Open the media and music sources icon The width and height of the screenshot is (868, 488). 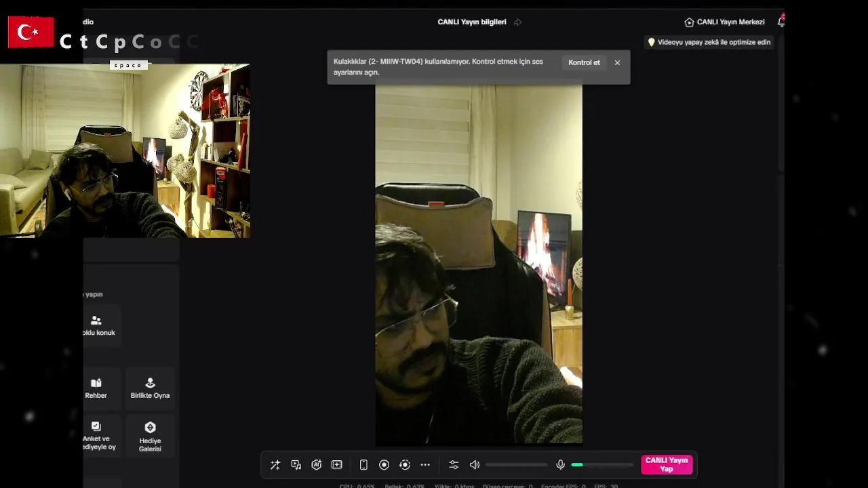click(296, 465)
